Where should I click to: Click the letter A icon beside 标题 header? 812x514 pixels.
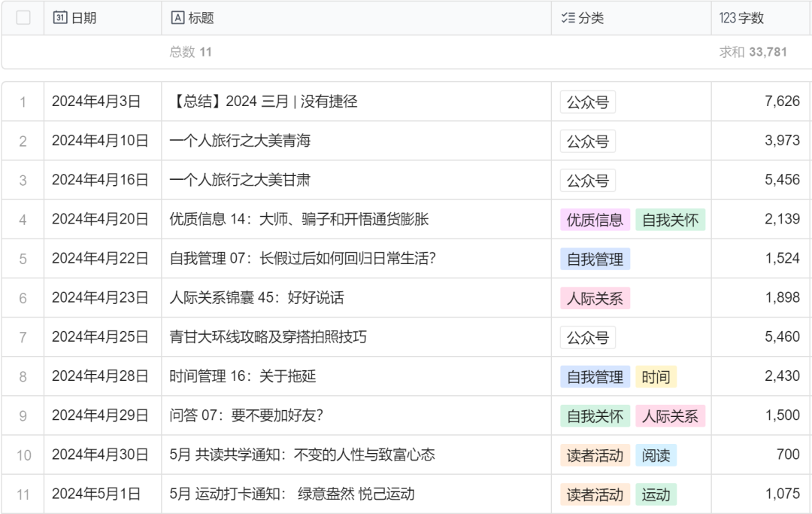tap(177, 17)
